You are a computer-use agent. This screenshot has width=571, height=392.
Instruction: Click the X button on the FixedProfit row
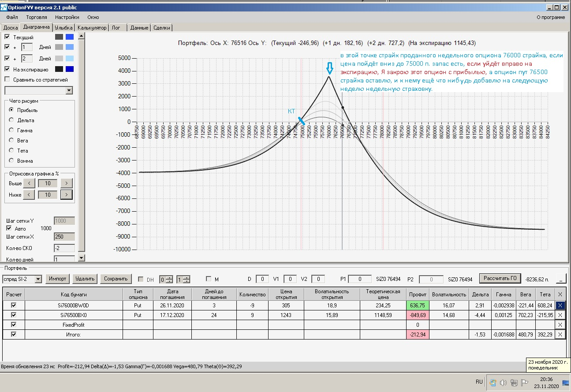tap(560, 325)
